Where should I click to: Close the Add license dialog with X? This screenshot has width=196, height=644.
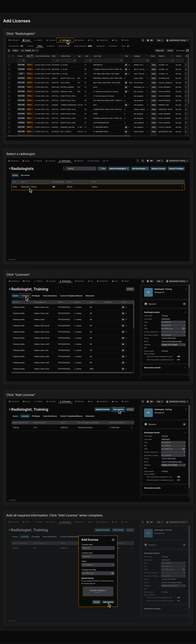pos(113,540)
